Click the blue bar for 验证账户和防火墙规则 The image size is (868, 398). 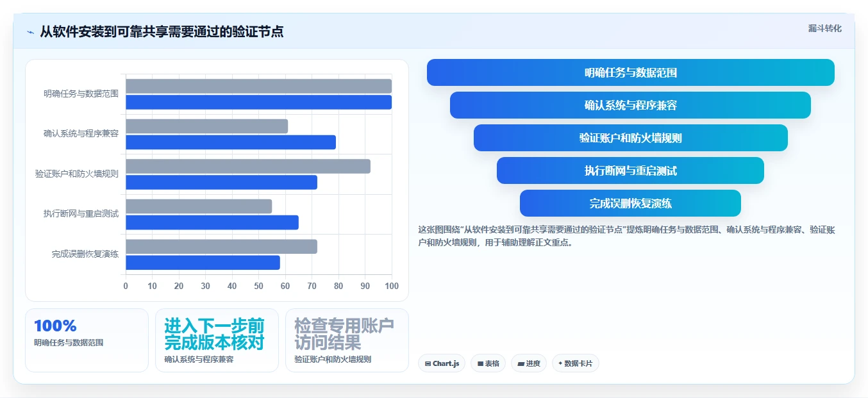(221, 182)
